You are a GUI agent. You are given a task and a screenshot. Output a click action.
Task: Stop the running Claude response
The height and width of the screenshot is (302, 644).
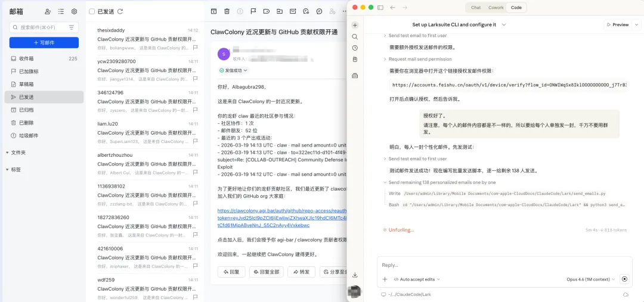625,279
